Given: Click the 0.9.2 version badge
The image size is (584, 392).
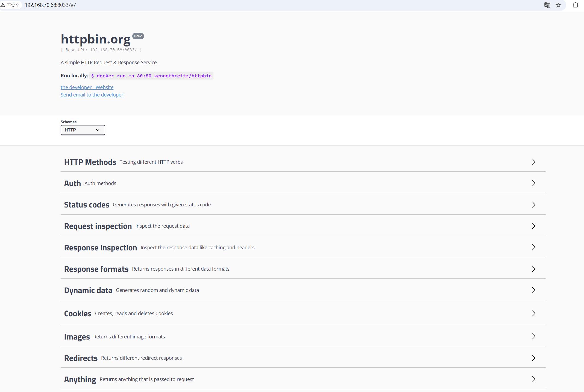Looking at the screenshot, I should (138, 36).
